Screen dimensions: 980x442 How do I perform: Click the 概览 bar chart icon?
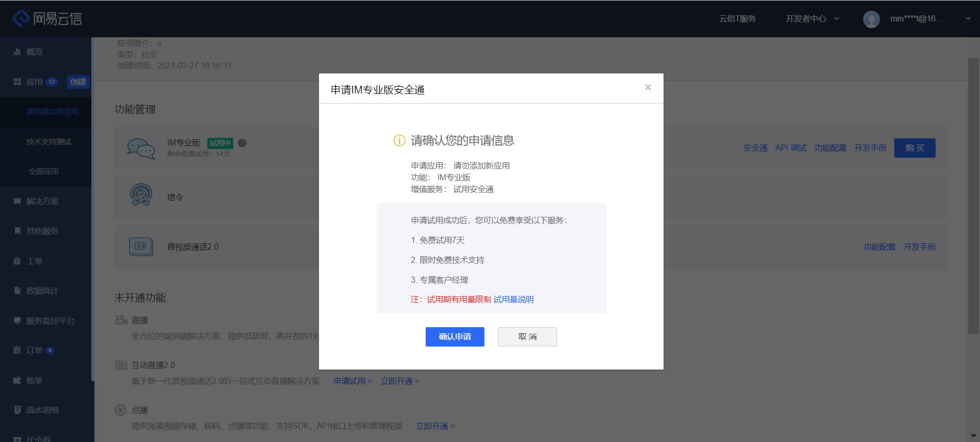point(17,52)
